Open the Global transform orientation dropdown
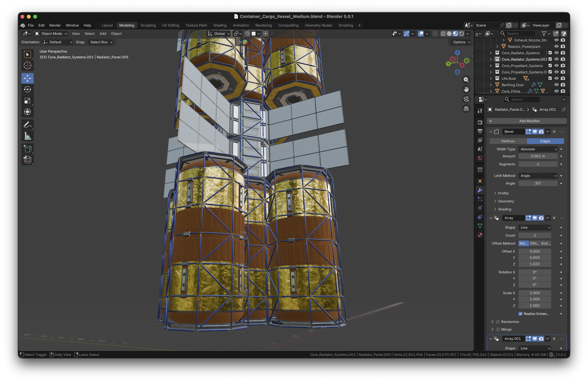 click(x=219, y=34)
